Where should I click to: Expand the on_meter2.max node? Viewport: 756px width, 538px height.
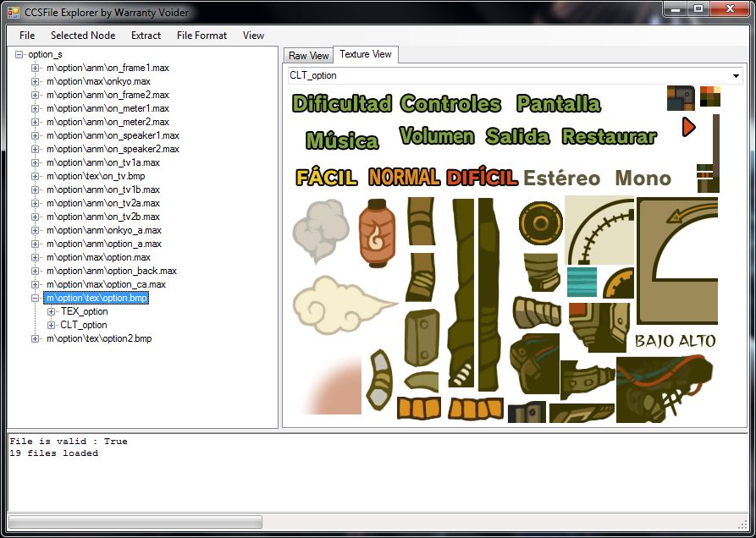click(35, 122)
